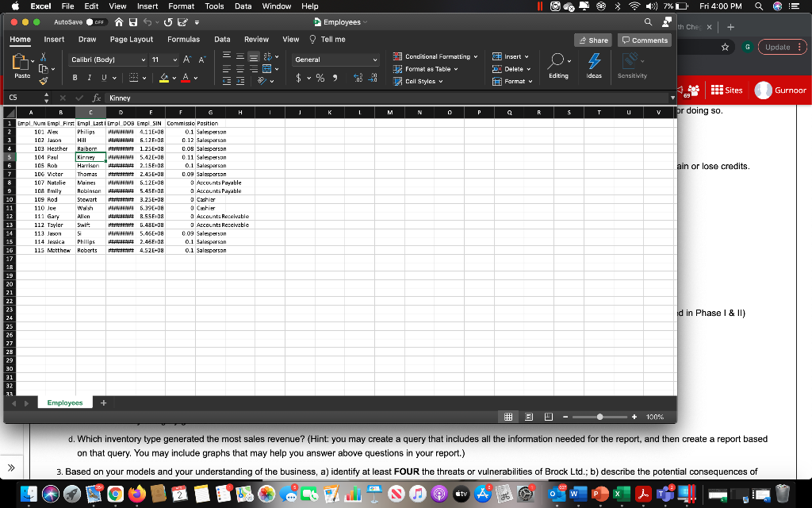Open the Fill Color highlight icon
Viewport: 812px width, 508px height.
coord(163,77)
